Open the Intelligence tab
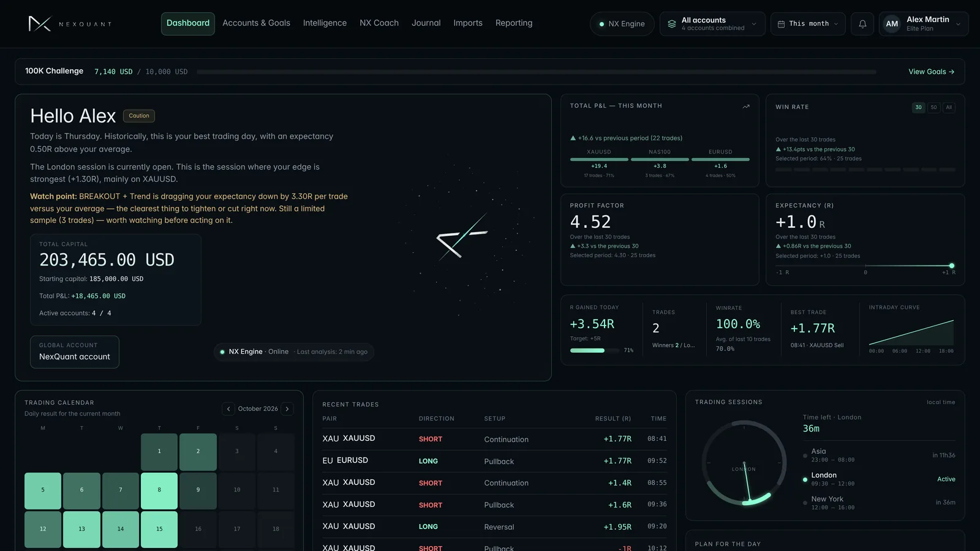Screen dimensions: 980x551 [x=325, y=23]
